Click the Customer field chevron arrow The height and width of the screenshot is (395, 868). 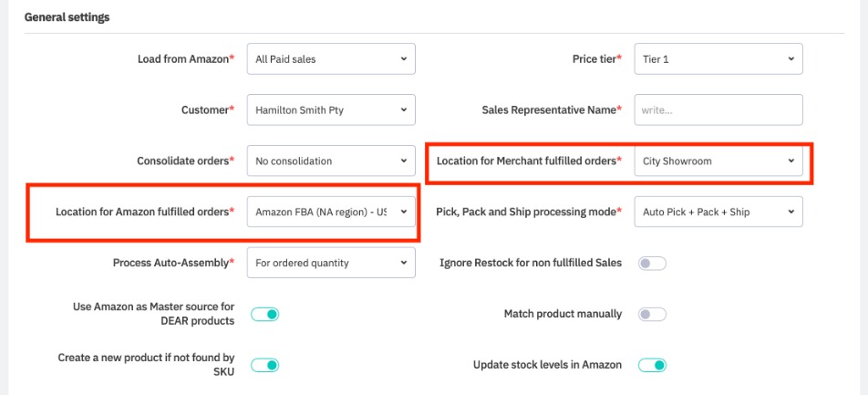pyautogui.click(x=403, y=110)
